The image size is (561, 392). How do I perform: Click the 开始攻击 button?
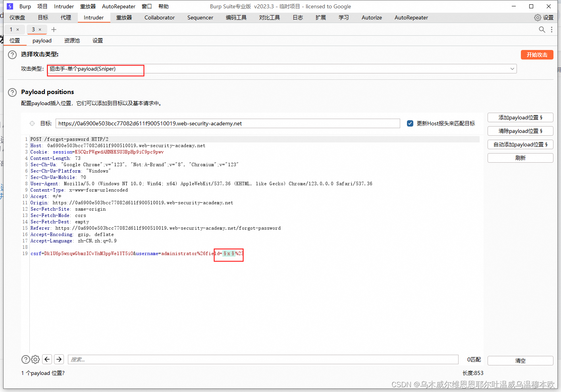[x=537, y=55]
